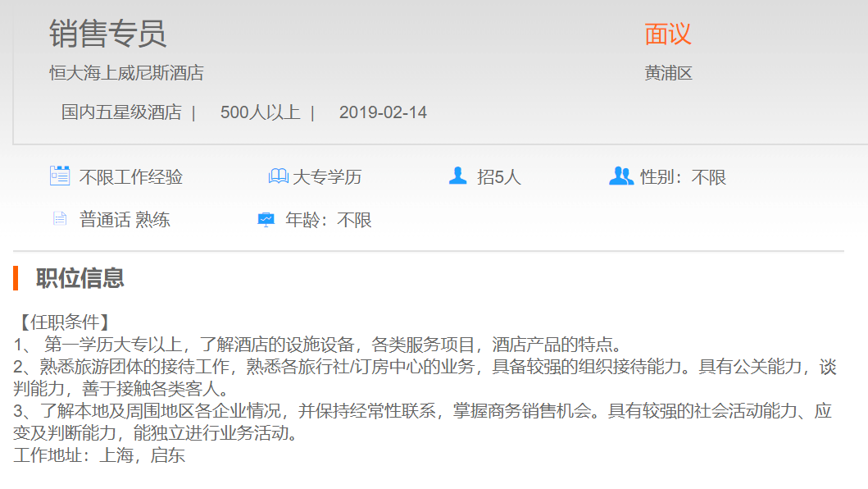
Task: Click the single person recruitment count icon
Action: [x=457, y=176]
